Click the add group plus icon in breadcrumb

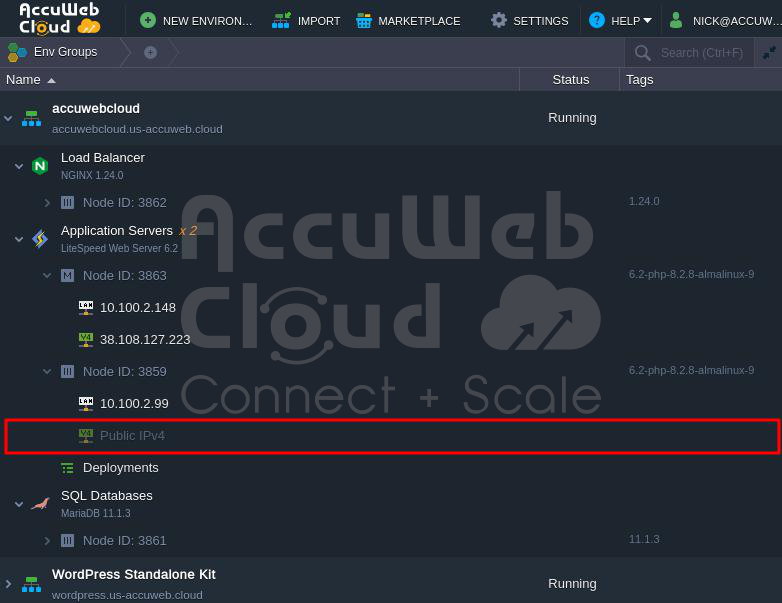coord(150,52)
